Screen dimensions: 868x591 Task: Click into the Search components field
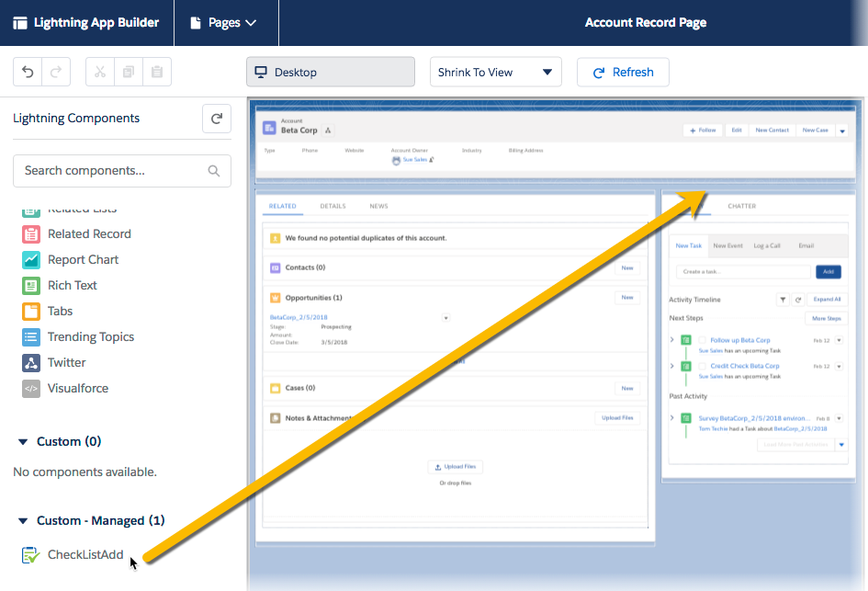pyautogui.click(x=122, y=171)
